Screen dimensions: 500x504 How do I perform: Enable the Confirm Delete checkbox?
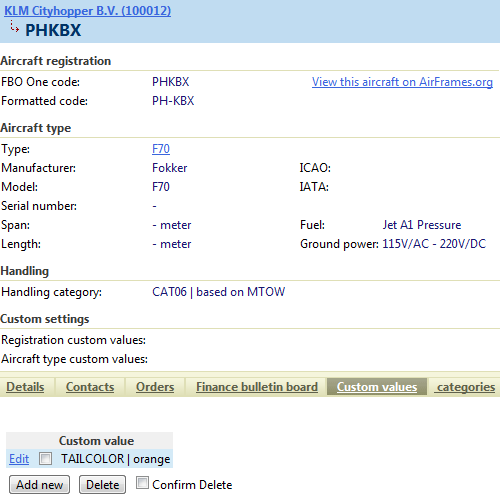[142, 483]
